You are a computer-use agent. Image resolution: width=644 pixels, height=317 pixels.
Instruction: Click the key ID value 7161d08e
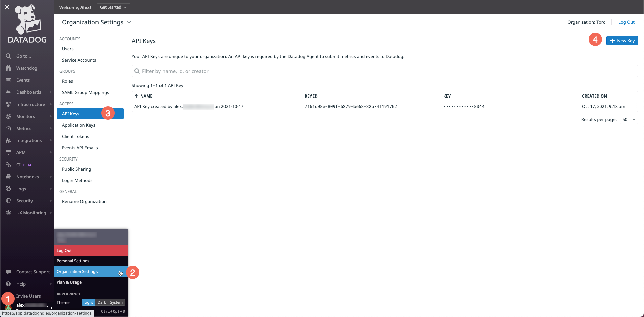pyautogui.click(x=350, y=106)
